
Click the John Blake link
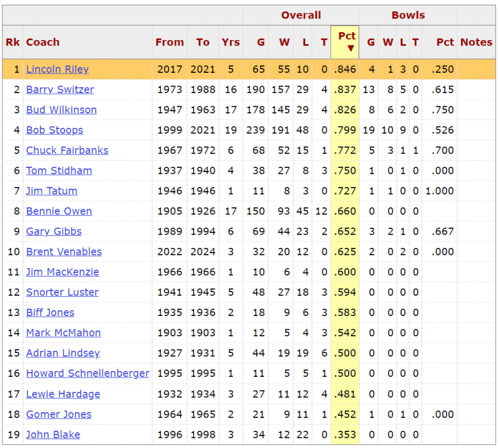[53, 434]
